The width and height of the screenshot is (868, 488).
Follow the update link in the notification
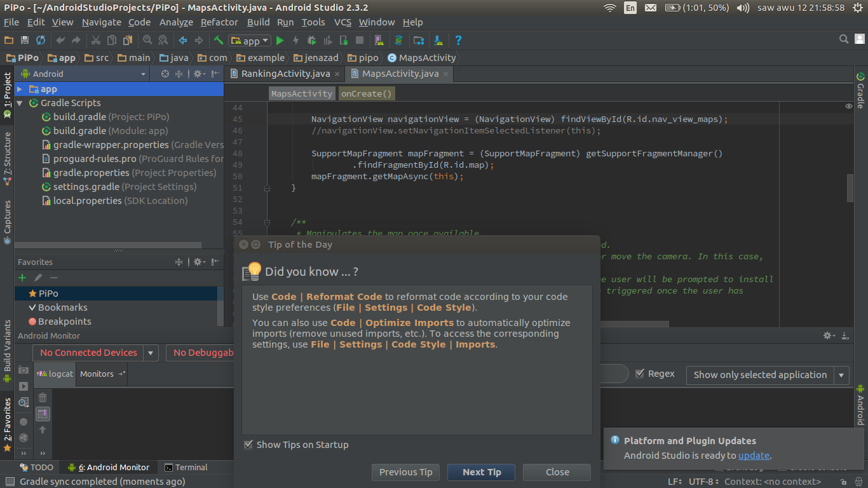point(754,456)
